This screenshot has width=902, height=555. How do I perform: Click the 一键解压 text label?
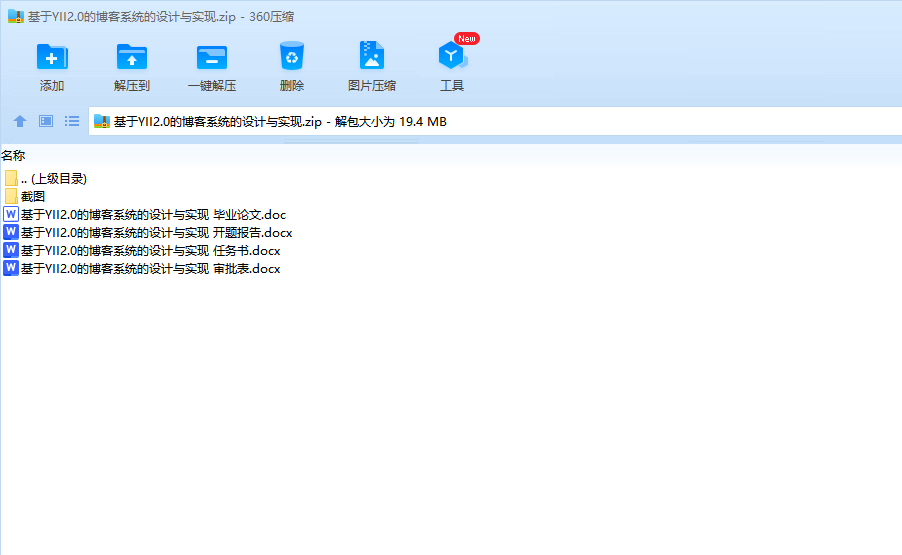click(x=212, y=86)
